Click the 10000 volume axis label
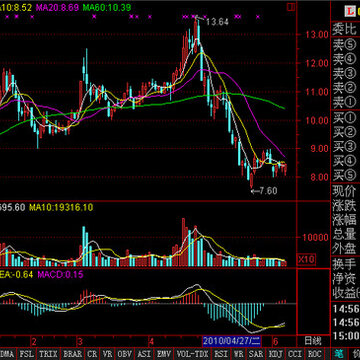360x360 pixels. click(x=315, y=237)
